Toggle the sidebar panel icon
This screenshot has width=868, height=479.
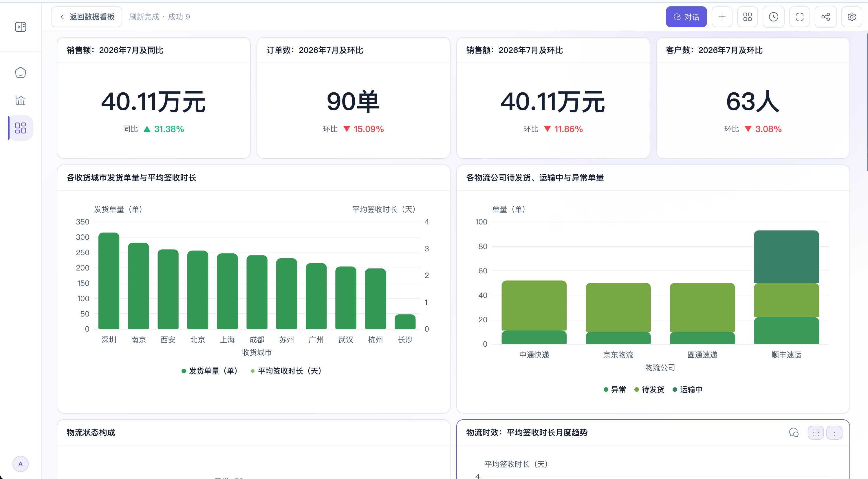coord(21,27)
